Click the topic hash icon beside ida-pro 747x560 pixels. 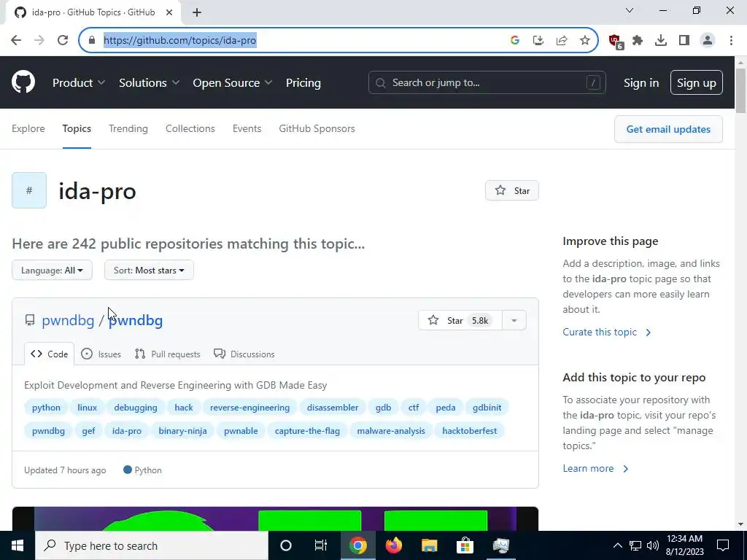click(29, 190)
